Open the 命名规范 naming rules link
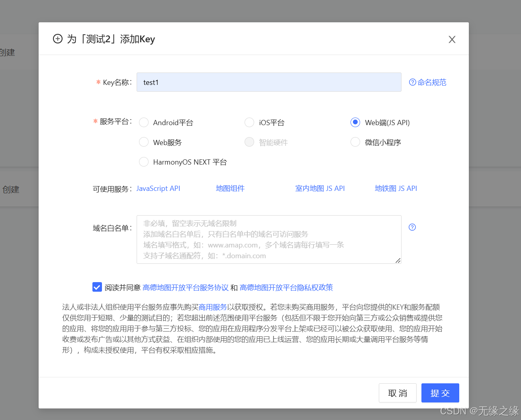This screenshot has width=521, height=420. tap(432, 82)
